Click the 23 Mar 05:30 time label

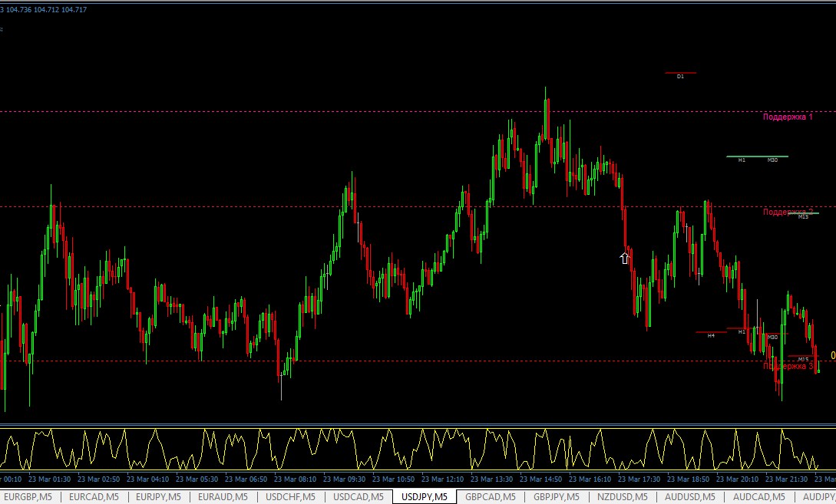point(197,479)
